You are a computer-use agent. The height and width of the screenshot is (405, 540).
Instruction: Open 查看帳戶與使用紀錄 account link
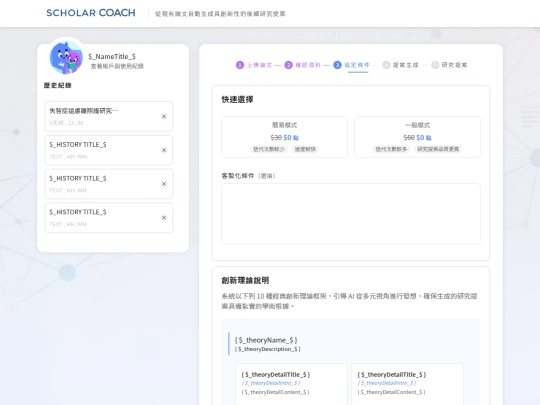tap(117, 66)
